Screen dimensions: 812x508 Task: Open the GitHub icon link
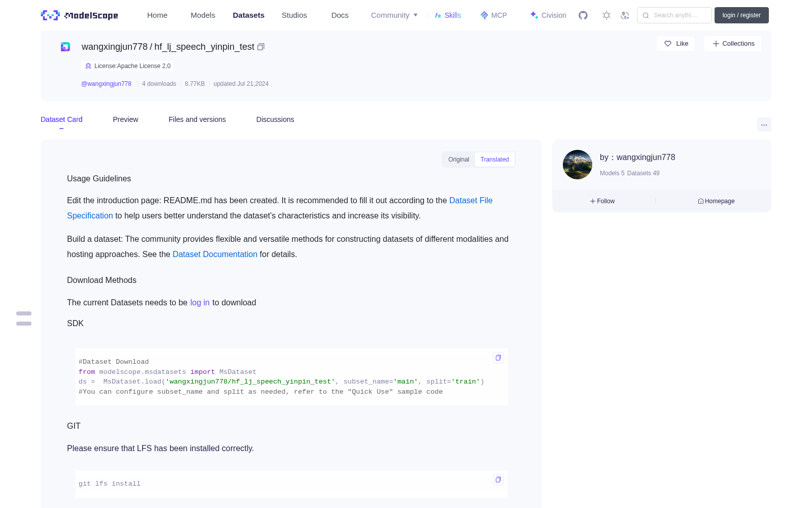[x=583, y=15]
